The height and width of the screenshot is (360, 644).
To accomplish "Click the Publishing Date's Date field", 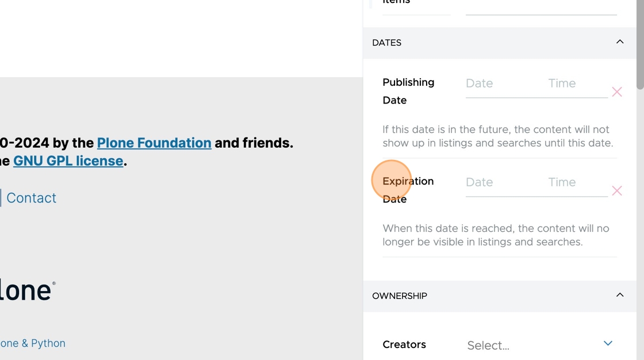I will pos(502,83).
